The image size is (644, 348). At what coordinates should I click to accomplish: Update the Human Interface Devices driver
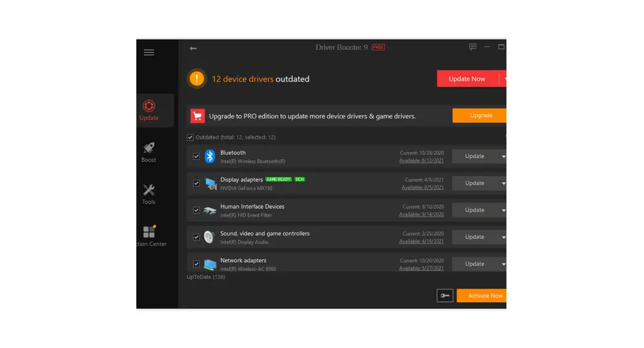[x=475, y=210]
